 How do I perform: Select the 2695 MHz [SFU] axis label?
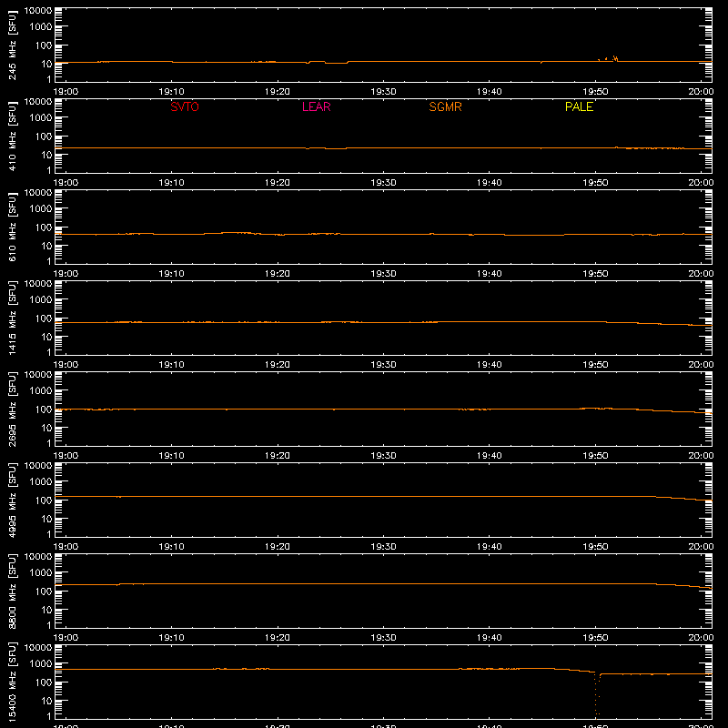pyautogui.click(x=12, y=409)
